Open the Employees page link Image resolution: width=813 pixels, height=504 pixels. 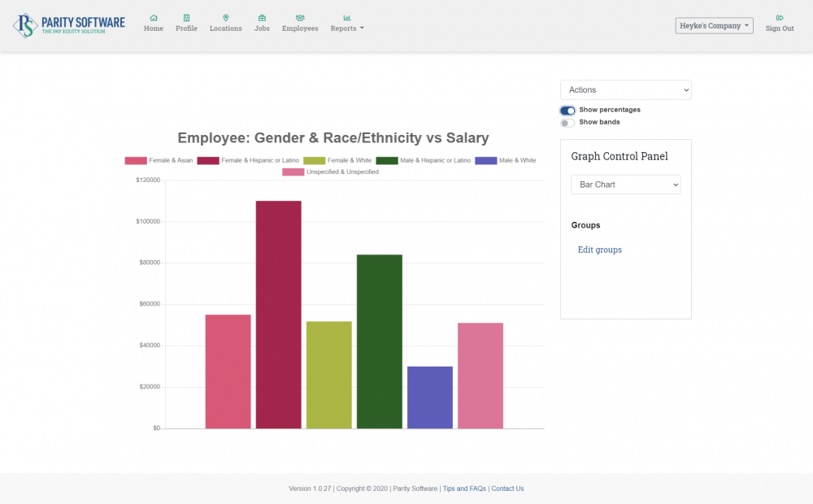[300, 28]
